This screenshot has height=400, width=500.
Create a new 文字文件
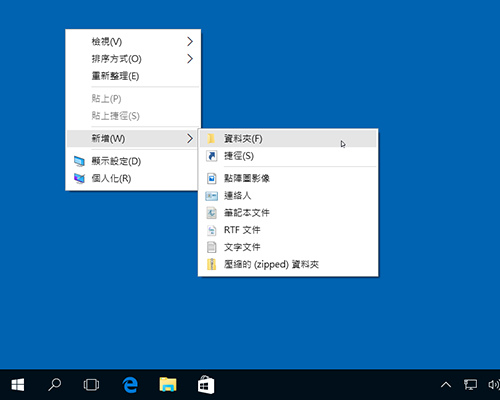288,247
